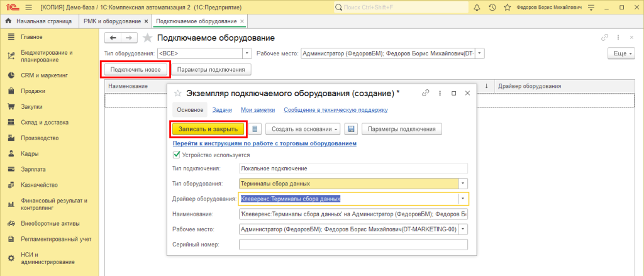The width and height of the screenshot is (644, 276).
Task: Click the global search field
Action: [x=401, y=8]
